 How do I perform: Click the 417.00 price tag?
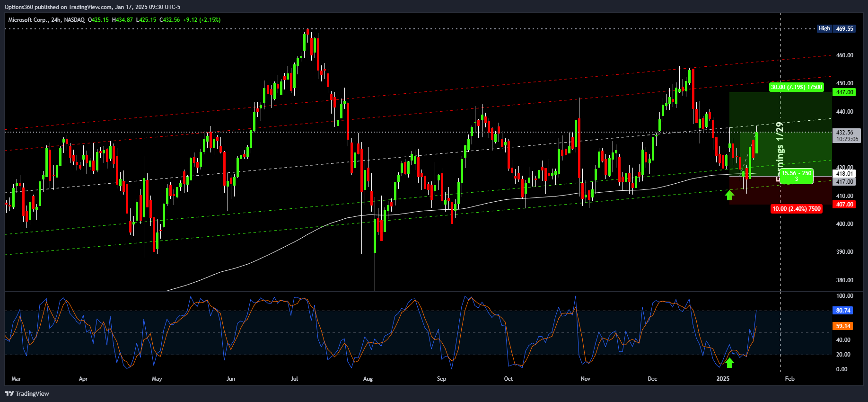(x=844, y=182)
